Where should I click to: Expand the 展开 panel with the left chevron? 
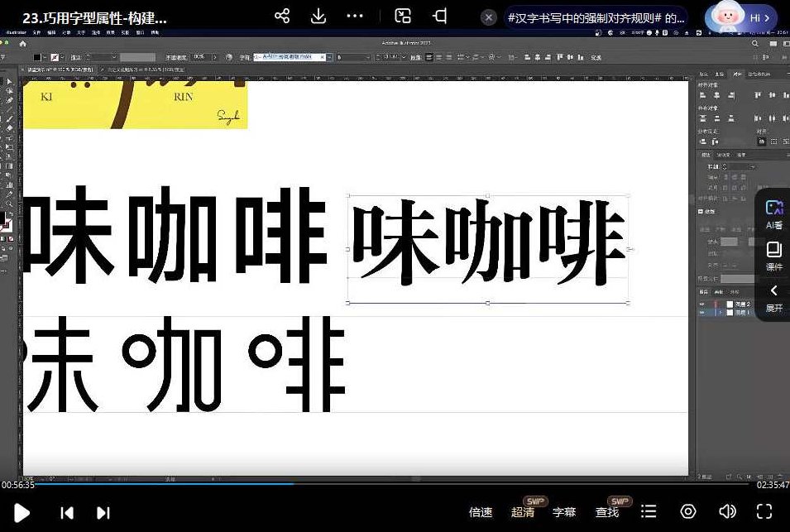[x=773, y=291]
